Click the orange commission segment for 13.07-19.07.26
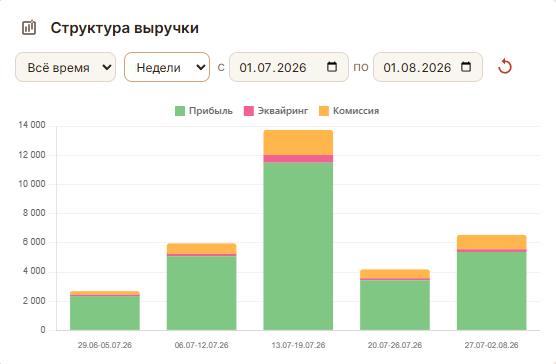This screenshot has width=556, height=364. click(x=298, y=143)
